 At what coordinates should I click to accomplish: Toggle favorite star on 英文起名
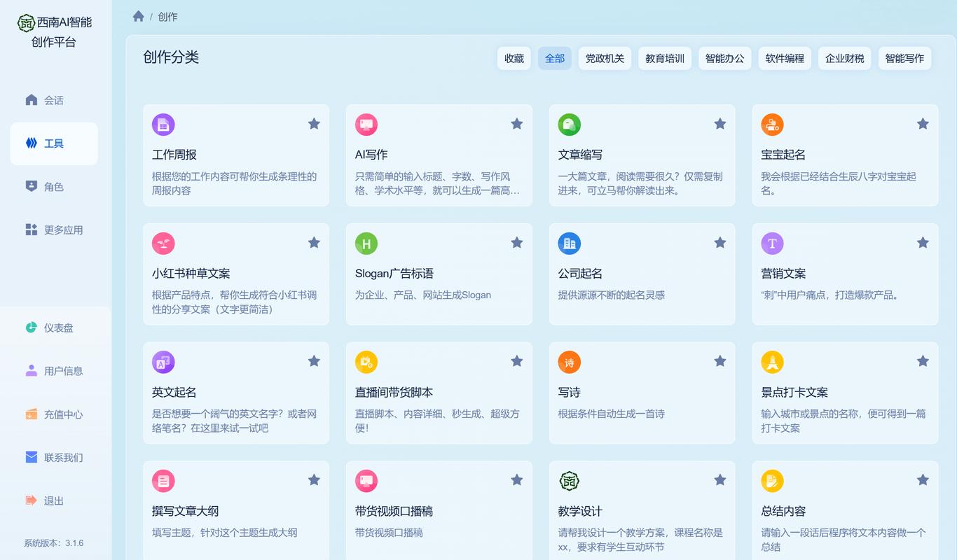tap(314, 361)
